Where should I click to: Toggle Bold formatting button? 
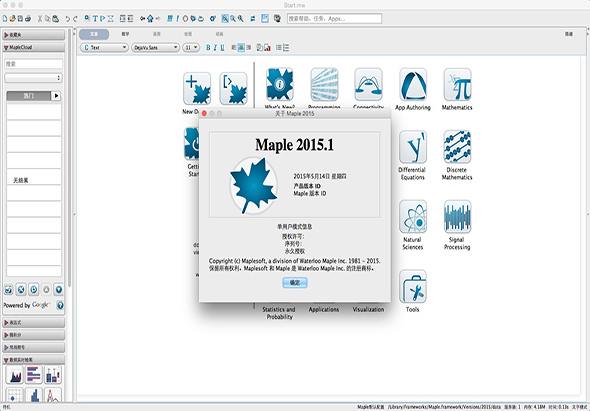click(x=208, y=48)
